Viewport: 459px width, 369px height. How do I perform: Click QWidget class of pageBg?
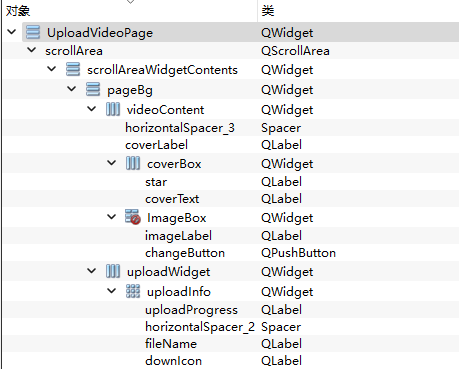[287, 90]
